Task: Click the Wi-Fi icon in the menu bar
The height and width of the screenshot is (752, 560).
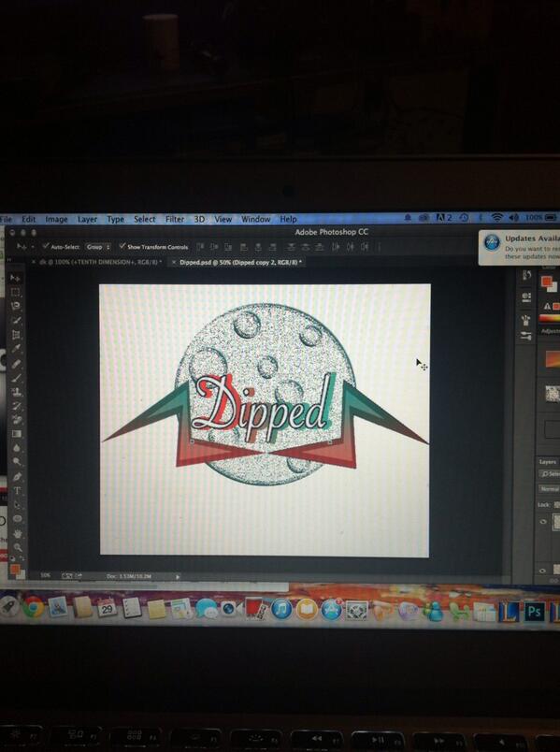Action: (x=496, y=218)
